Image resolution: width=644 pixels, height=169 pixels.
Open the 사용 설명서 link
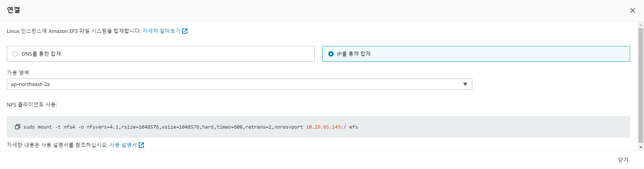(x=123, y=145)
